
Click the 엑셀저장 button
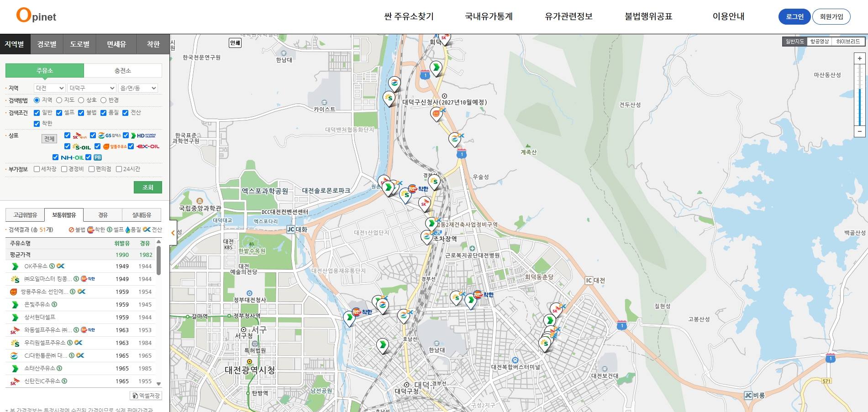(146, 396)
